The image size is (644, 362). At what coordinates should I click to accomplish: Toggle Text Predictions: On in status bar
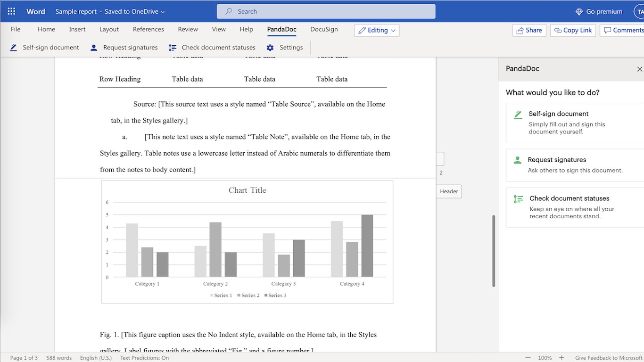pyautogui.click(x=144, y=358)
